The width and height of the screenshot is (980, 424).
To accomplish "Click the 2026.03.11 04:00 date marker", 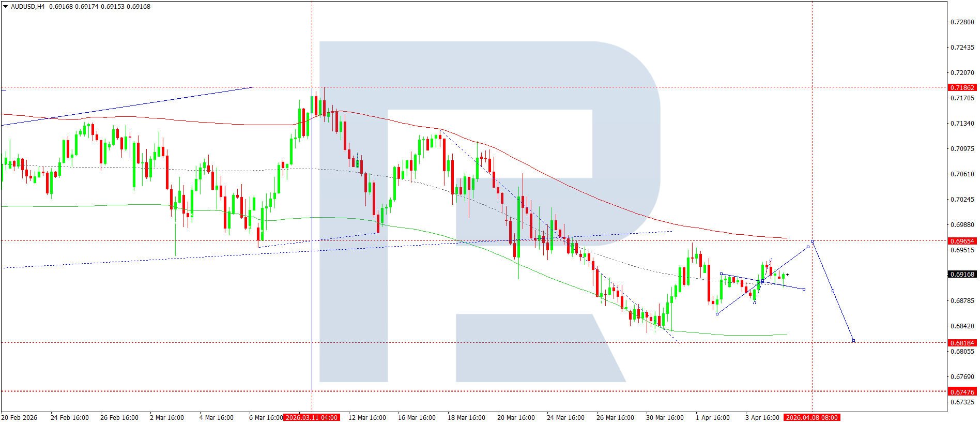I will [x=312, y=418].
